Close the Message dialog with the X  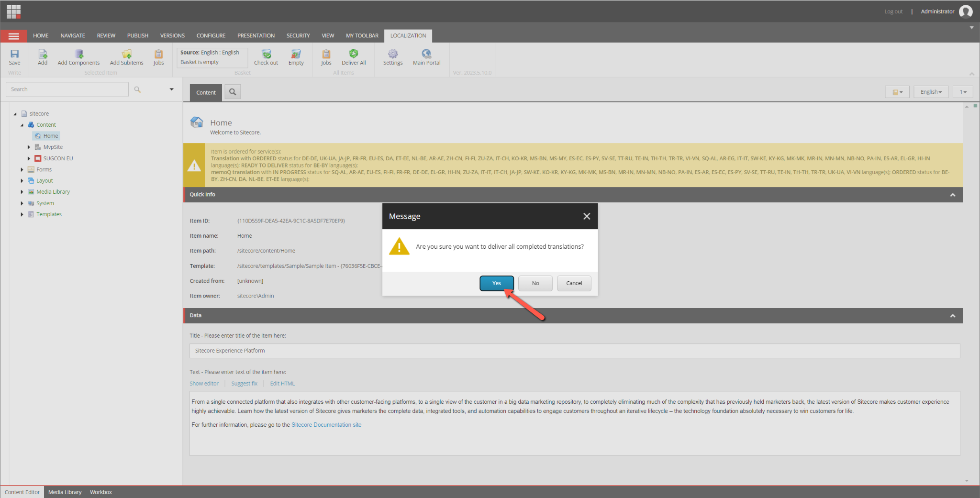pos(587,216)
